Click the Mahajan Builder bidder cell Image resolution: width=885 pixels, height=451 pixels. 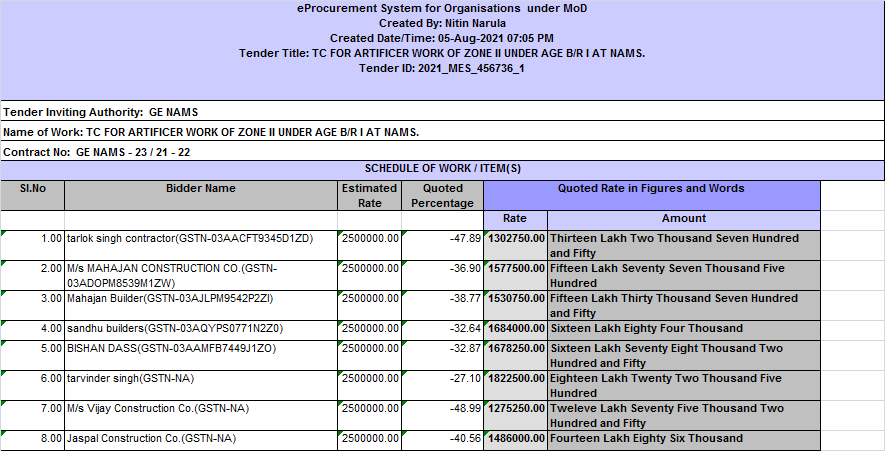pyautogui.click(x=201, y=305)
